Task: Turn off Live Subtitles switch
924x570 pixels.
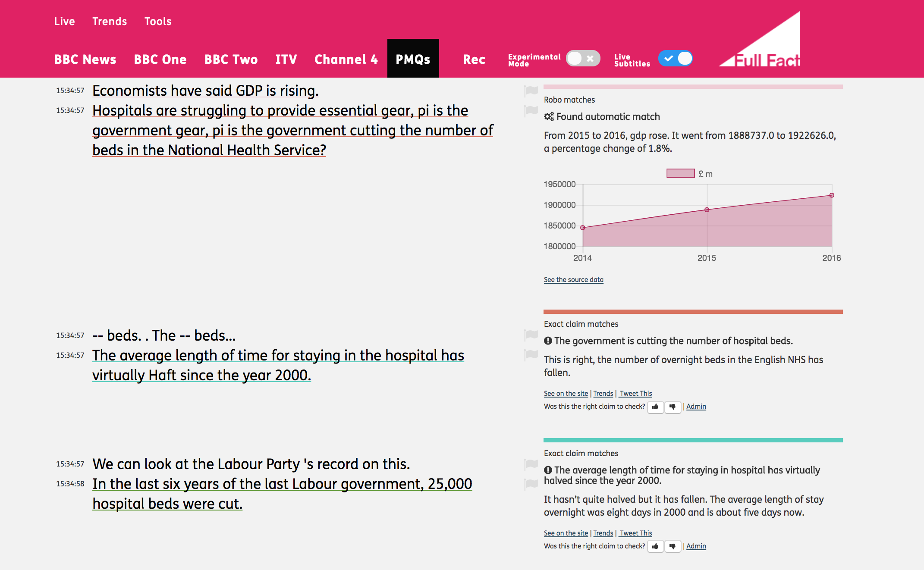Action: 675,59
